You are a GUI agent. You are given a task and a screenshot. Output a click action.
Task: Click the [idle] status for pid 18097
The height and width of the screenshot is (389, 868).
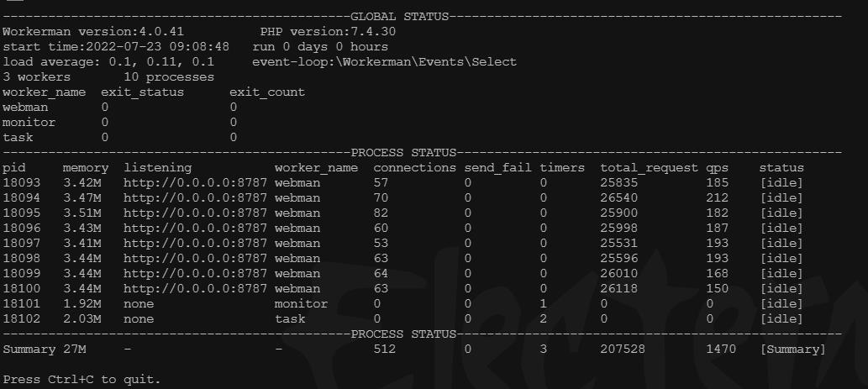pos(781,243)
